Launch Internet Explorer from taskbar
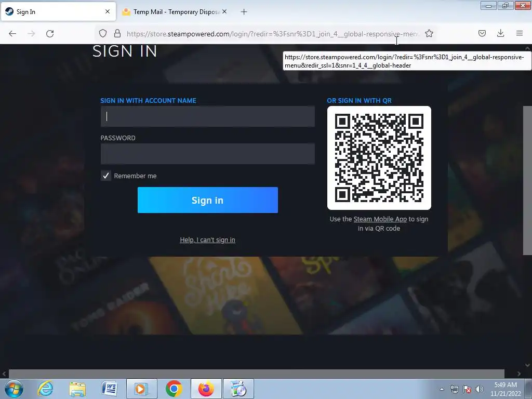This screenshot has width=532, height=399. [46, 389]
